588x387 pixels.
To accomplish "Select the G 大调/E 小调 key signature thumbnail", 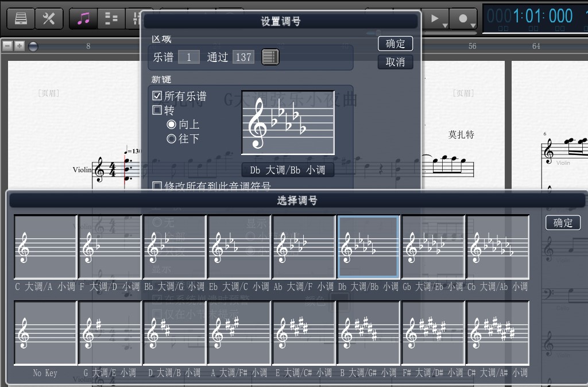I will [110, 334].
